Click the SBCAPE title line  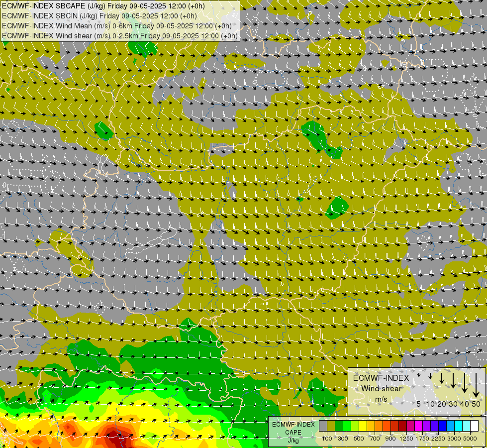click(103, 6)
